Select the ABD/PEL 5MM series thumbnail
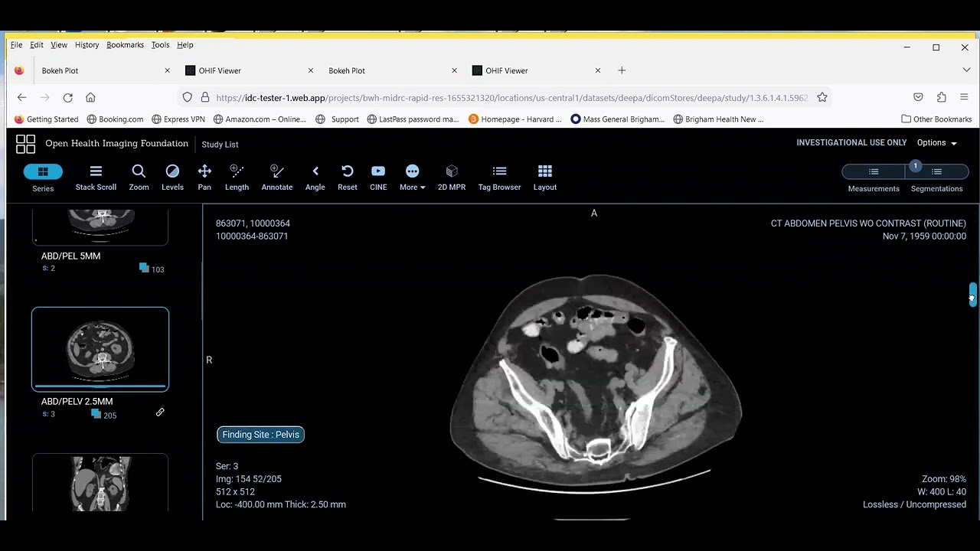The image size is (980, 551). [100, 227]
